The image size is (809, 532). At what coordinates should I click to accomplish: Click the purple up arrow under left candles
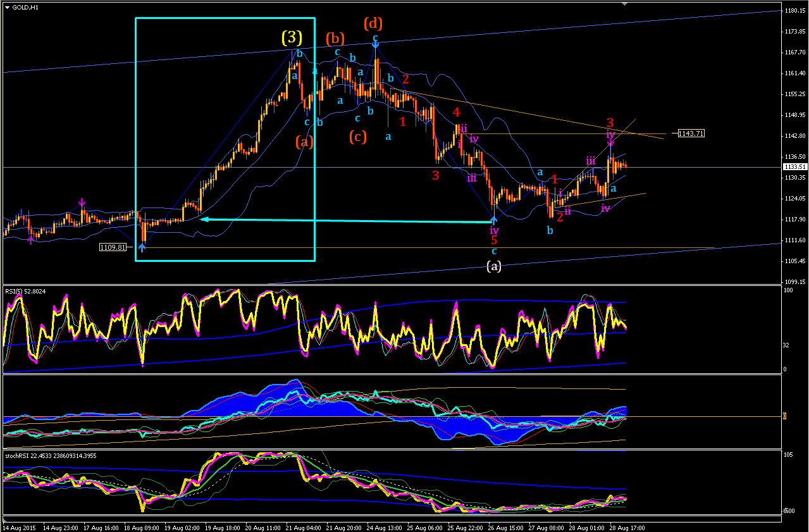(30, 240)
